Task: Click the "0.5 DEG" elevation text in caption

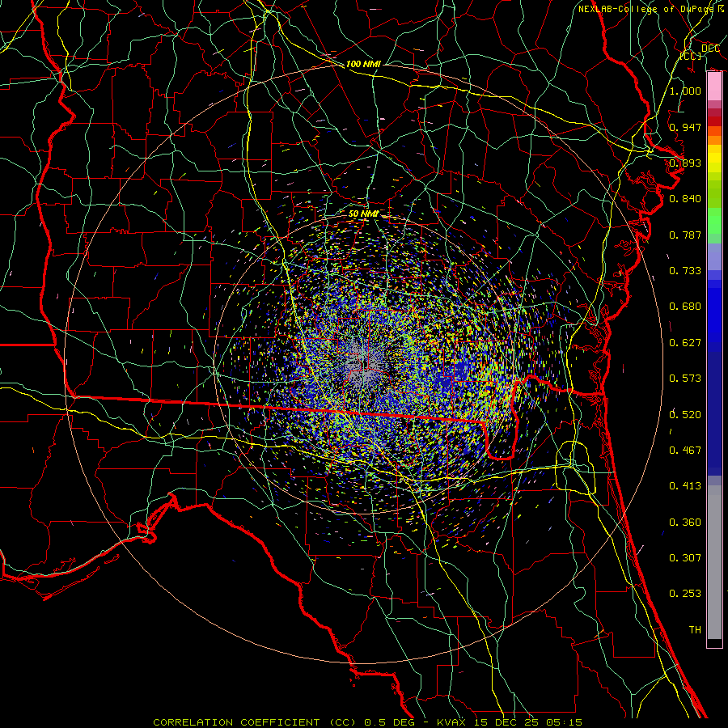Action: click(x=390, y=722)
